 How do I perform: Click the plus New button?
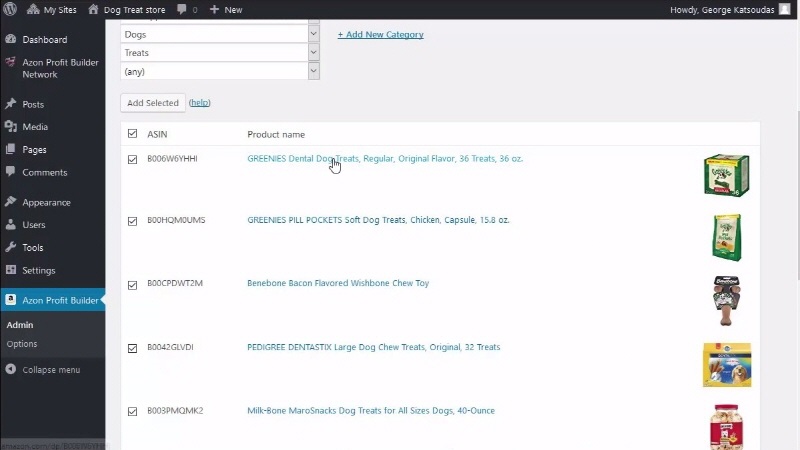[226, 10]
